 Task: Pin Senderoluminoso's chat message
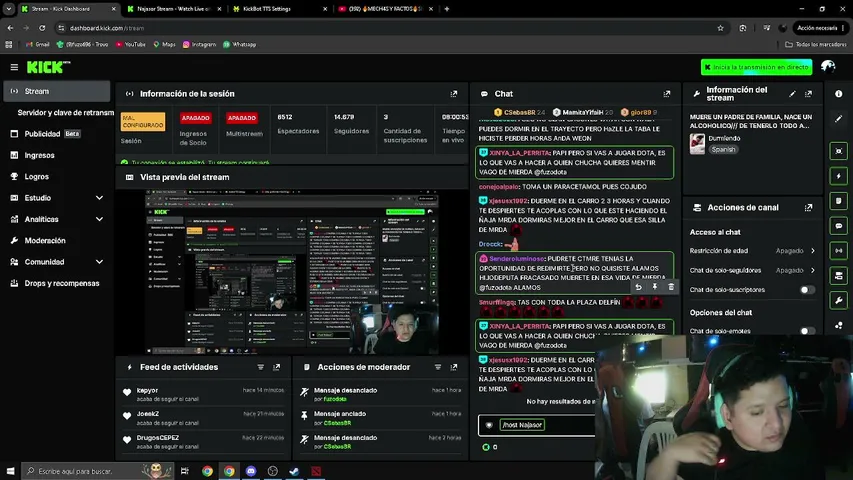pyautogui.click(x=655, y=287)
